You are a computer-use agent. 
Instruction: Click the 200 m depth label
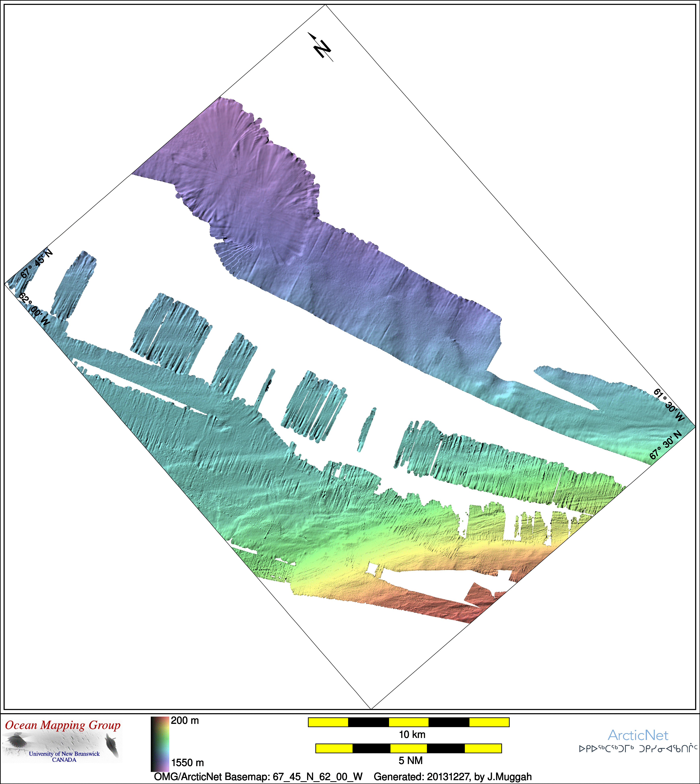coord(185,720)
